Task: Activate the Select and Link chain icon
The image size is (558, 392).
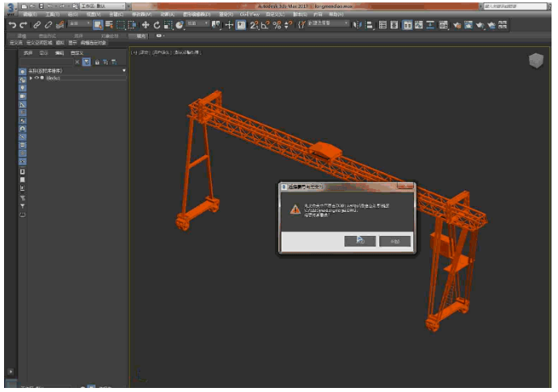Action: [x=37, y=25]
